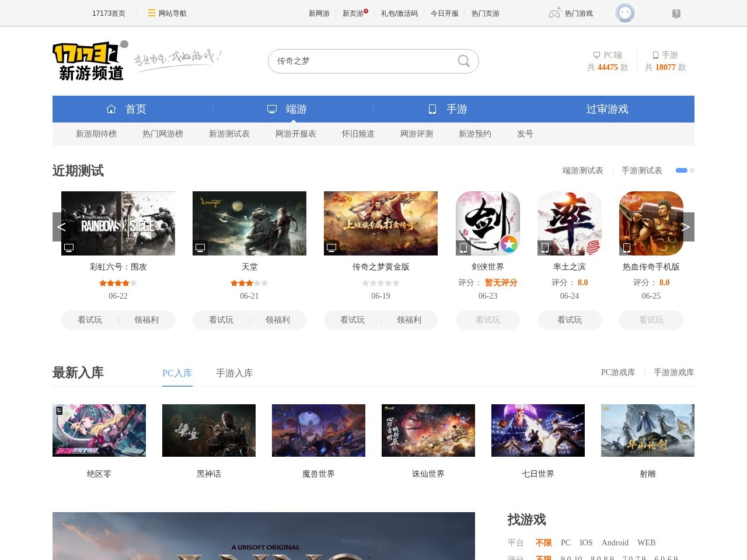747x560 pixels.
Task: Filter platform by Android
Action: (615, 542)
